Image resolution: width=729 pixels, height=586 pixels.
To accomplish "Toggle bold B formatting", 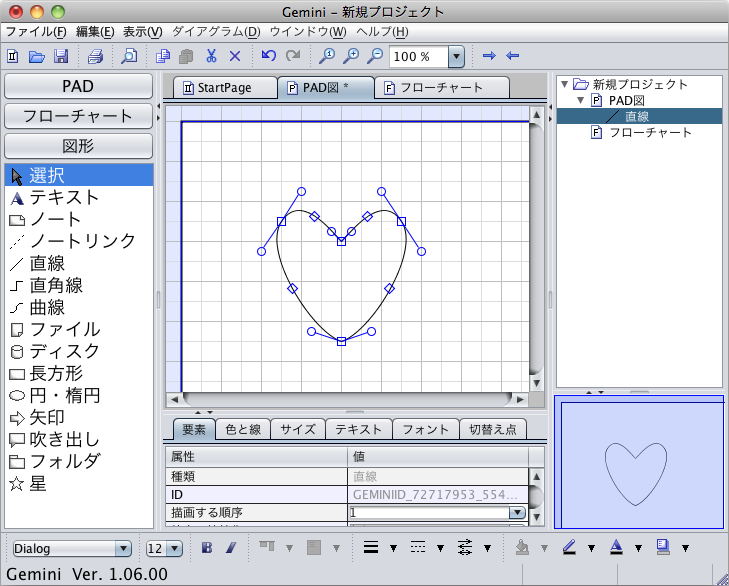I will pyautogui.click(x=207, y=548).
